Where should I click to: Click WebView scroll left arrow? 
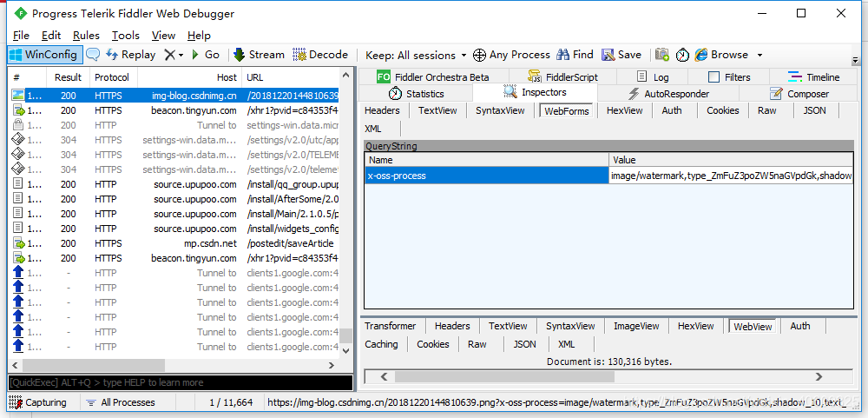382,377
